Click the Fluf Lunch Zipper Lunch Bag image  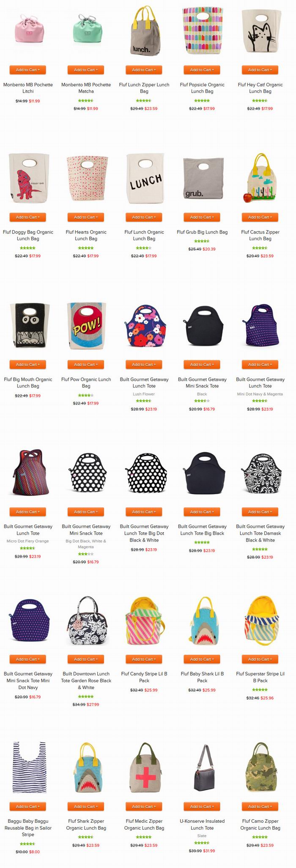tap(144, 31)
